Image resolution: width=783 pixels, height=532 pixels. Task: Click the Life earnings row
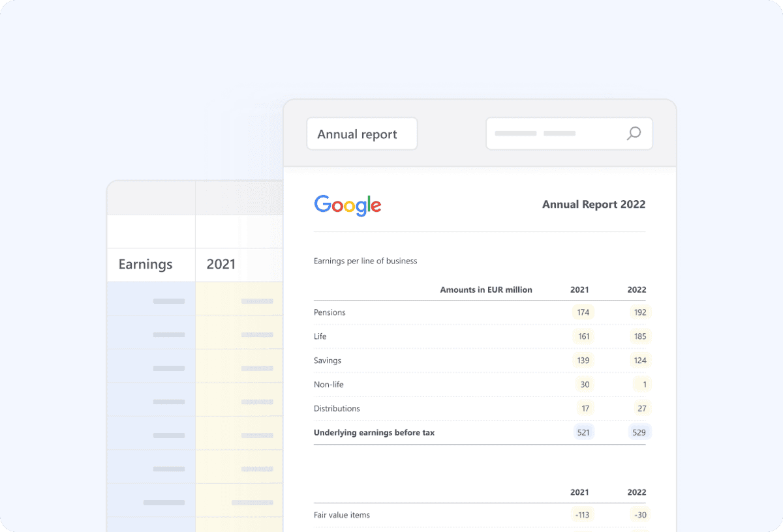click(x=320, y=336)
